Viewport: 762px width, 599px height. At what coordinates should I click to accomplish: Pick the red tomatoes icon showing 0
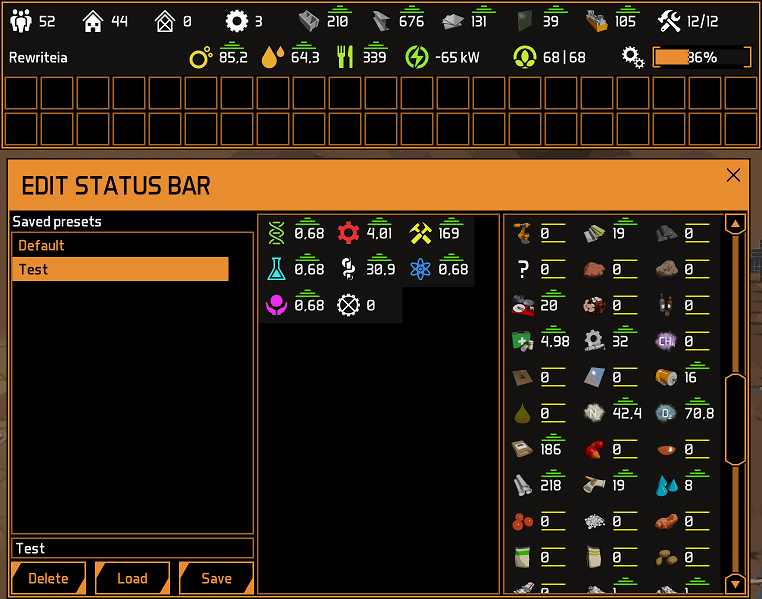523,521
